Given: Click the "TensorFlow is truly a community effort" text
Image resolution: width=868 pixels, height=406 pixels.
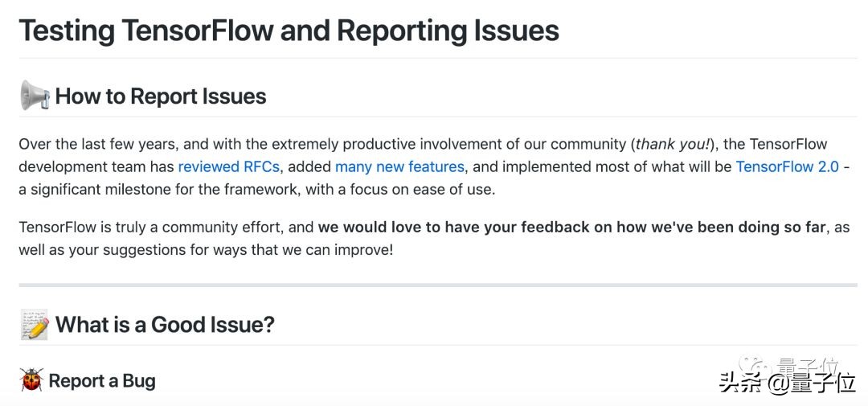Looking at the screenshot, I should pyautogui.click(x=152, y=228).
